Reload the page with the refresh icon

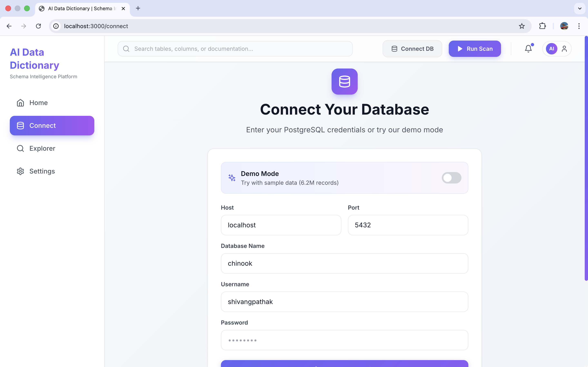click(38, 26)
